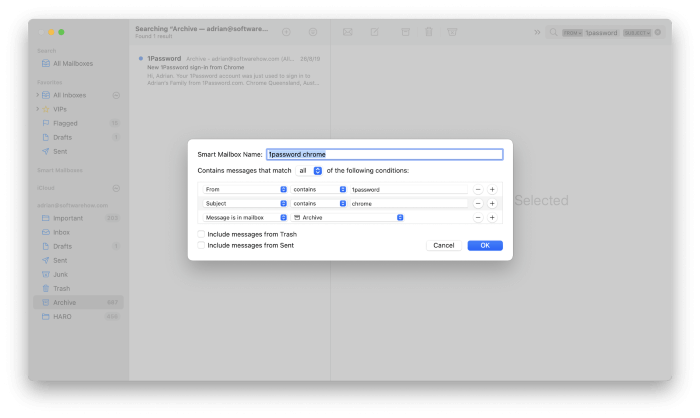Open the Inbox mailbox under adrian account

78,232
